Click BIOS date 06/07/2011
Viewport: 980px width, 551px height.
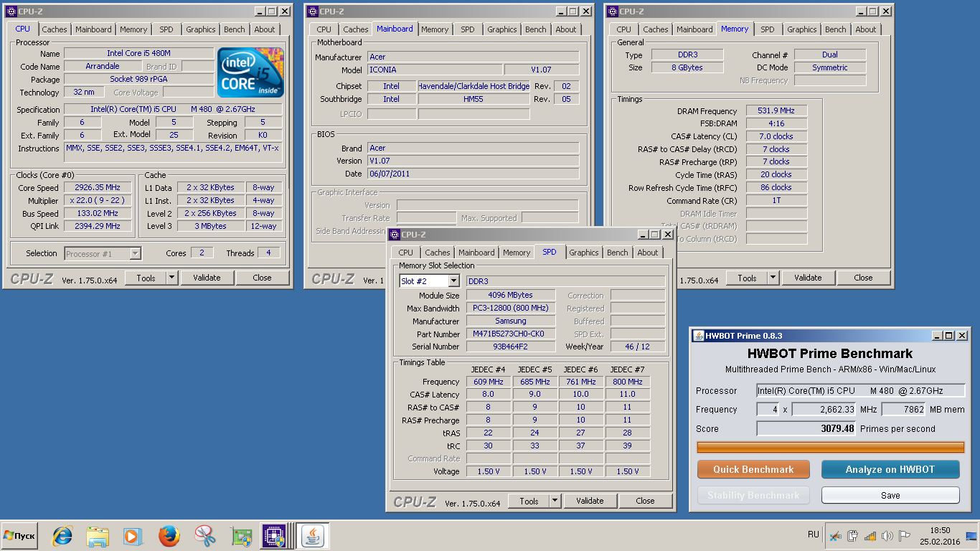[473, 174]
